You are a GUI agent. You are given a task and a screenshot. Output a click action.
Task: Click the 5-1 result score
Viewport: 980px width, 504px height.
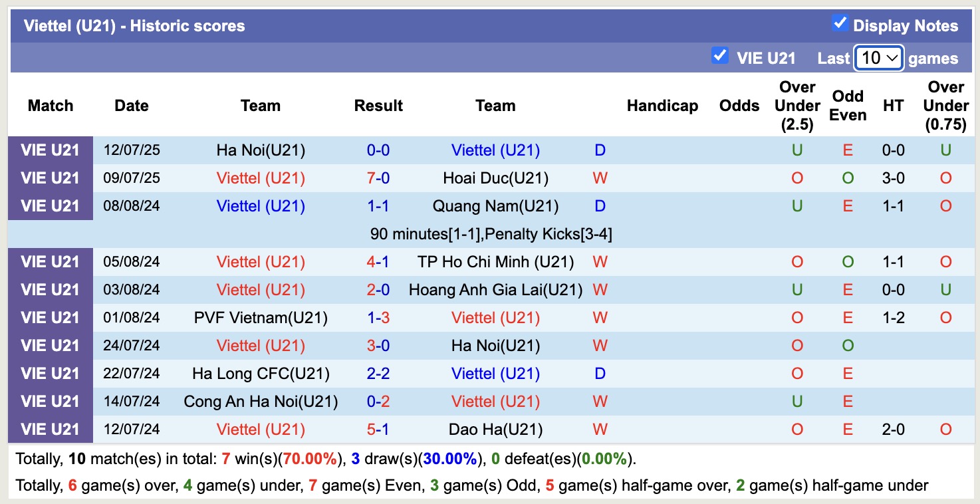click(378, 430)
